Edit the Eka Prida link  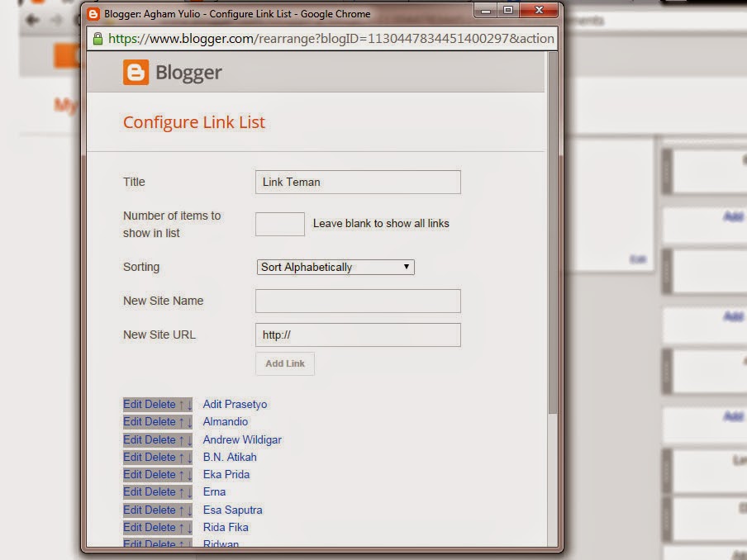pos(132,475)
